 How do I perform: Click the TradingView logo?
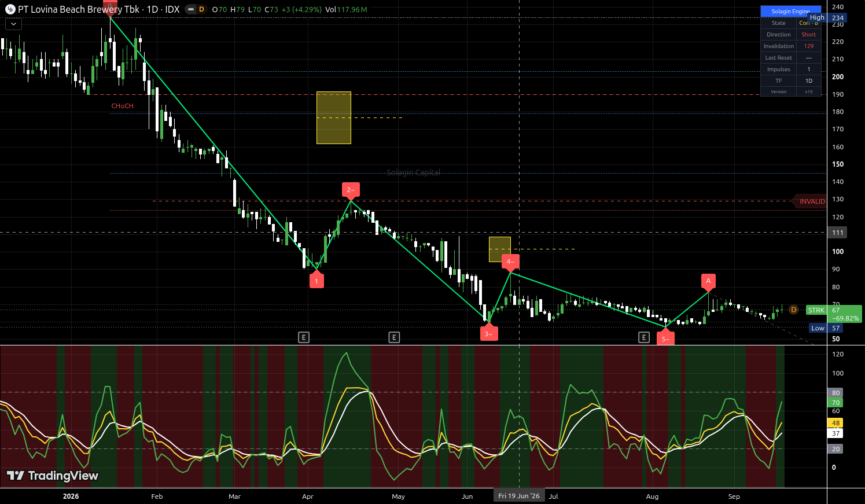(x=53, y=476)
